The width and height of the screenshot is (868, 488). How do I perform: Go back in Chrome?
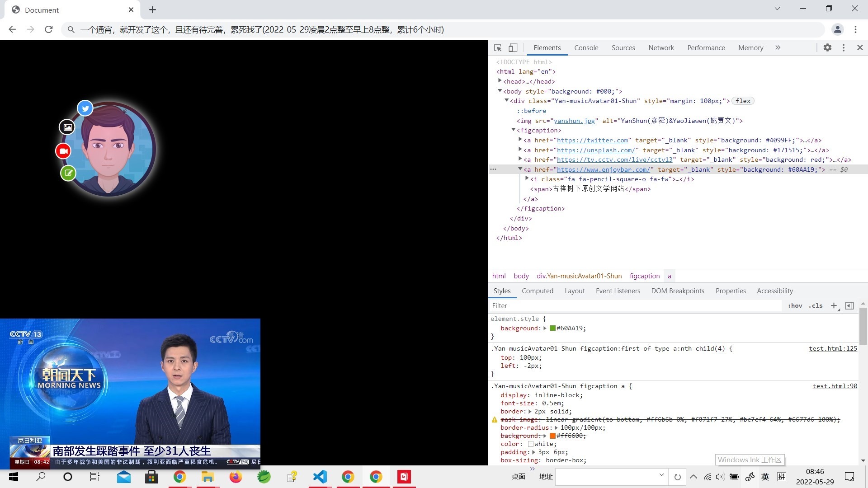12,29
